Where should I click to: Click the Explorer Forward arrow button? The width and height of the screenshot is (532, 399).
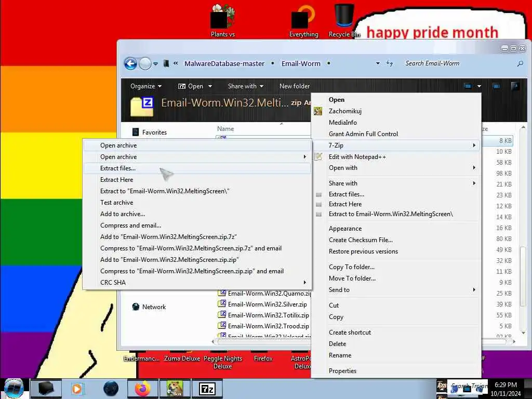tap(145, 63)
